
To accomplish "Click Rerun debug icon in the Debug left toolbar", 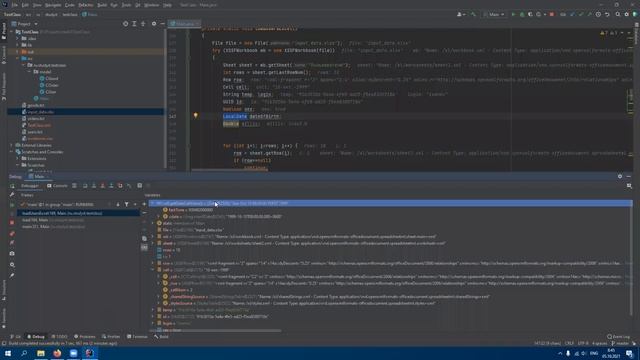I will (x=12, y=186).
